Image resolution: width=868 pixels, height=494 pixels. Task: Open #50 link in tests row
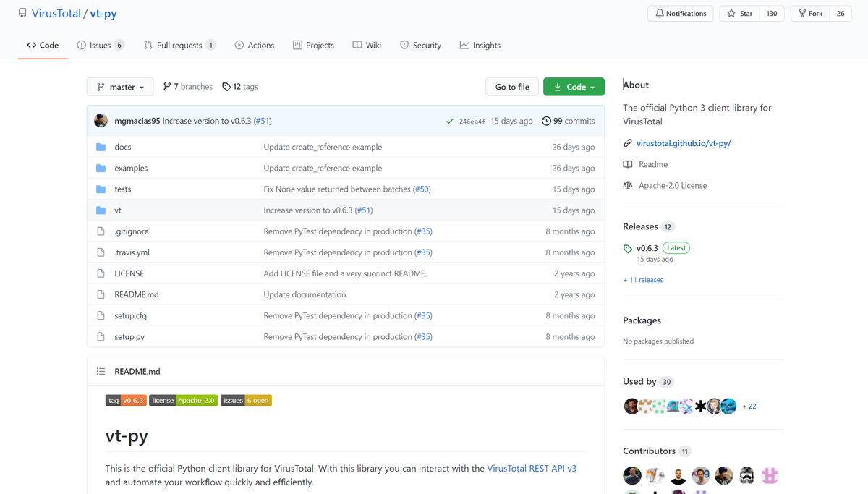422,189
